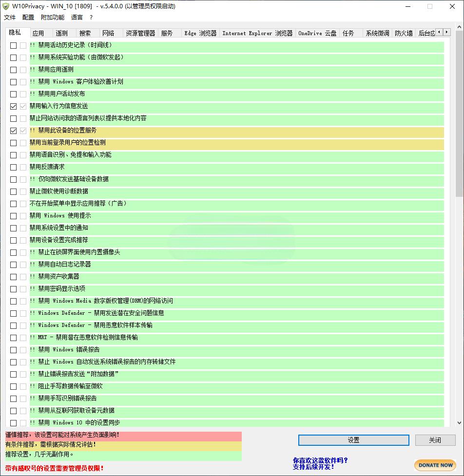This screenshot has width=464, height=476.
Task: Uncheck 禁用此设备的位置服务
Action: [x=13, y=131]
